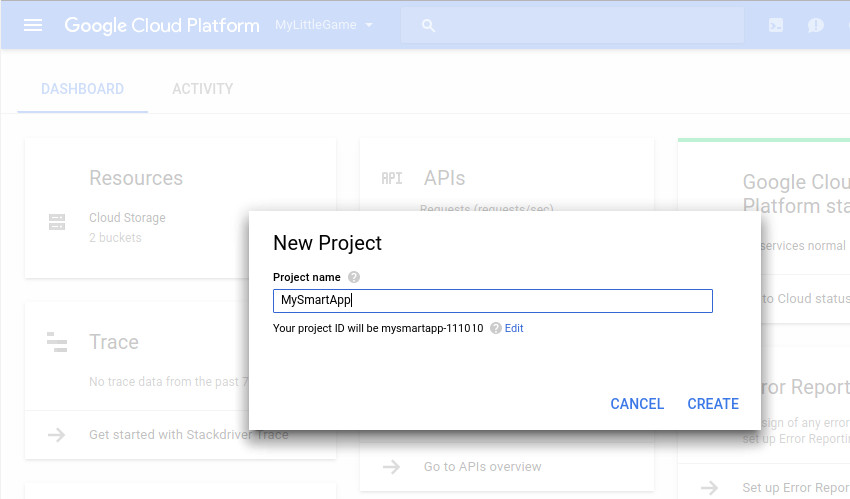The image size is (850, 499).
Task: Click the APIs card heading
Action: [x=445, y=178]
